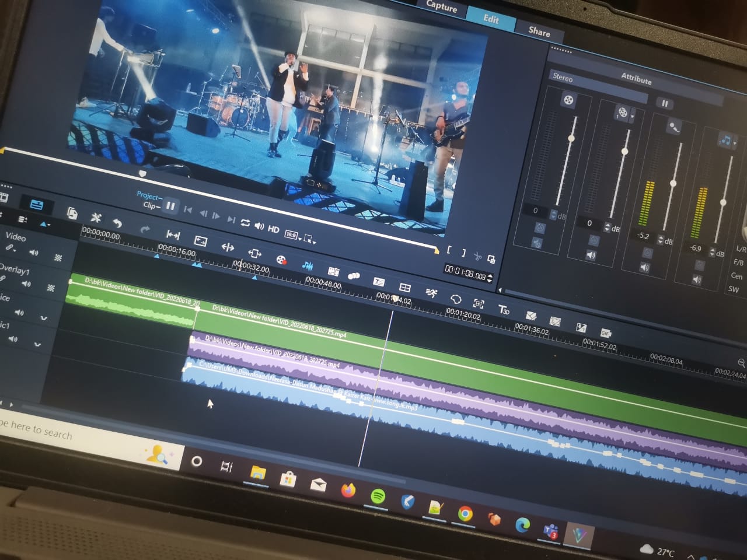The width and height of the screenshot is (747, 560).
Task: Click the three-circle Auto Music icon
Action: tap(354, 276)
